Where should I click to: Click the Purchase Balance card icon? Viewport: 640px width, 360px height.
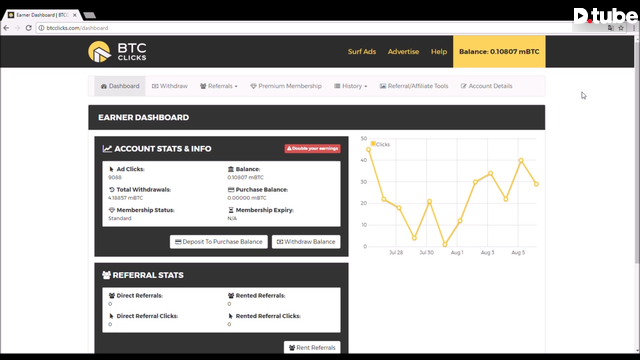(x=231, y=189)
